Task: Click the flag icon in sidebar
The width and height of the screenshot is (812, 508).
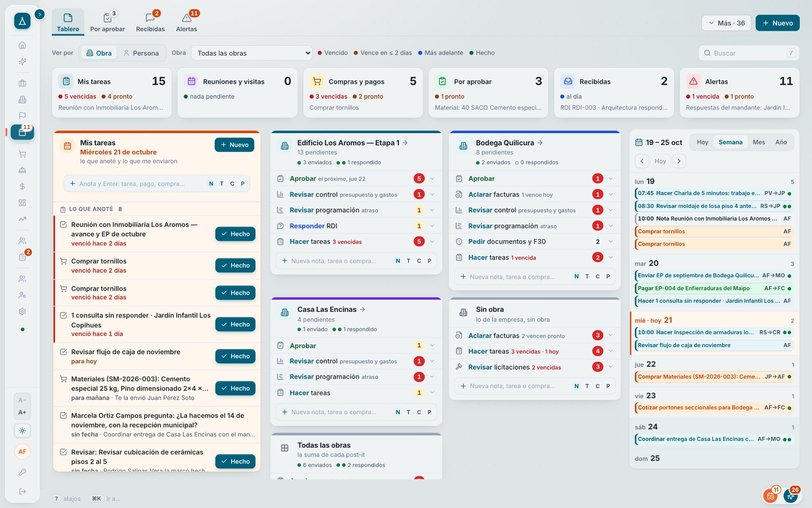Action: (22, 116)
